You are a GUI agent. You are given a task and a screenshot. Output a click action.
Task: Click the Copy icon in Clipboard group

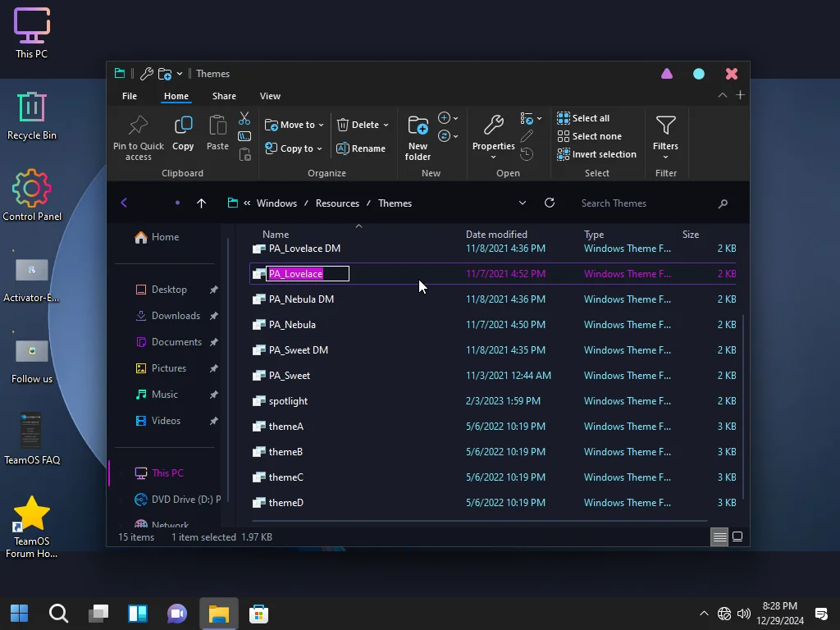coord(183,126)
